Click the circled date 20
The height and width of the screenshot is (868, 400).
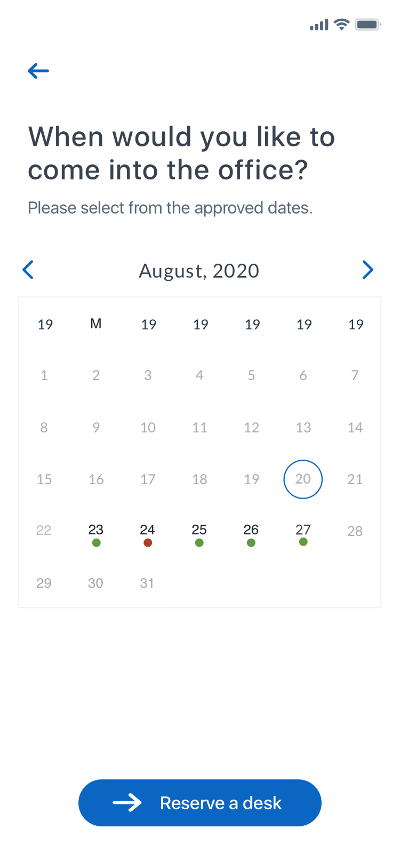[303, 479]
